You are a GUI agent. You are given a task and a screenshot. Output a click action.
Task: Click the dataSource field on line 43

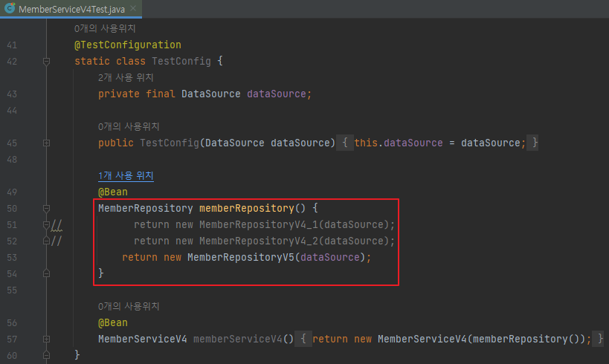(x=277, y=94)
